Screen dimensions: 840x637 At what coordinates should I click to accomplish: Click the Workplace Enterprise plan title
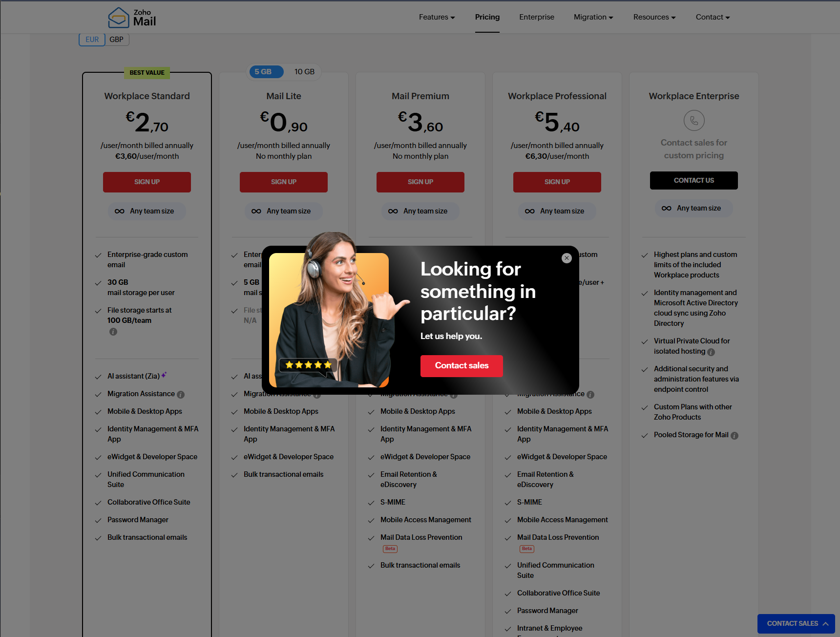(x=694, y=96)
